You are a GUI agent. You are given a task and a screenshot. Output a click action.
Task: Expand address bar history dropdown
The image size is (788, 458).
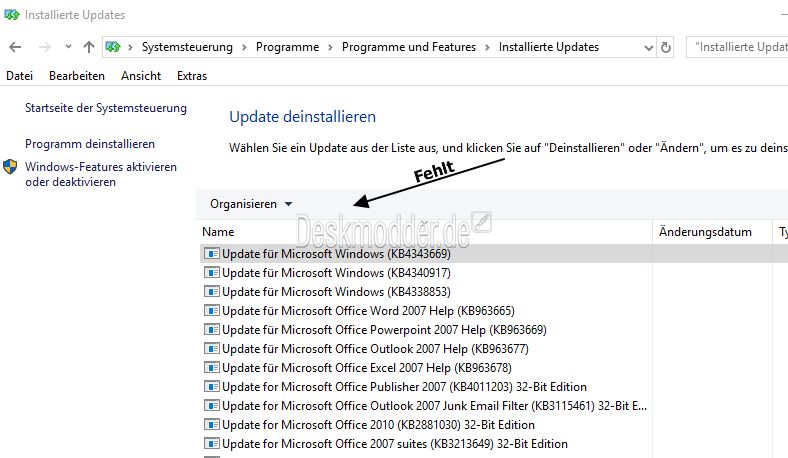click(648, 48)
